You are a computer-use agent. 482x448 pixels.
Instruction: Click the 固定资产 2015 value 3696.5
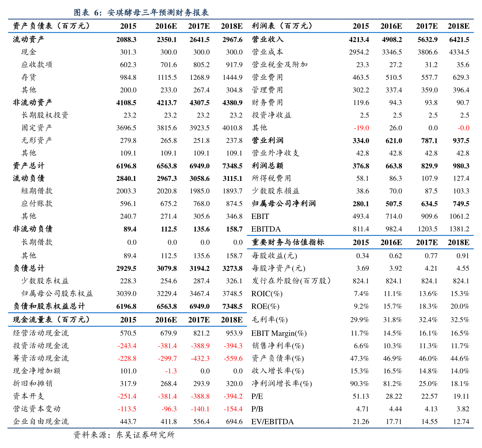pos(126,128)
